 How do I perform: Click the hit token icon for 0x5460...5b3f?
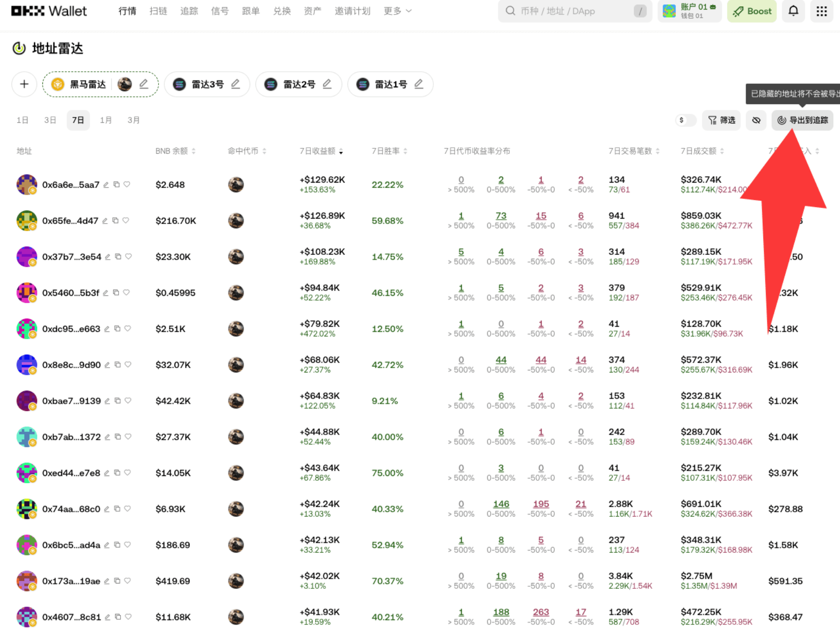tap(236, 293)
